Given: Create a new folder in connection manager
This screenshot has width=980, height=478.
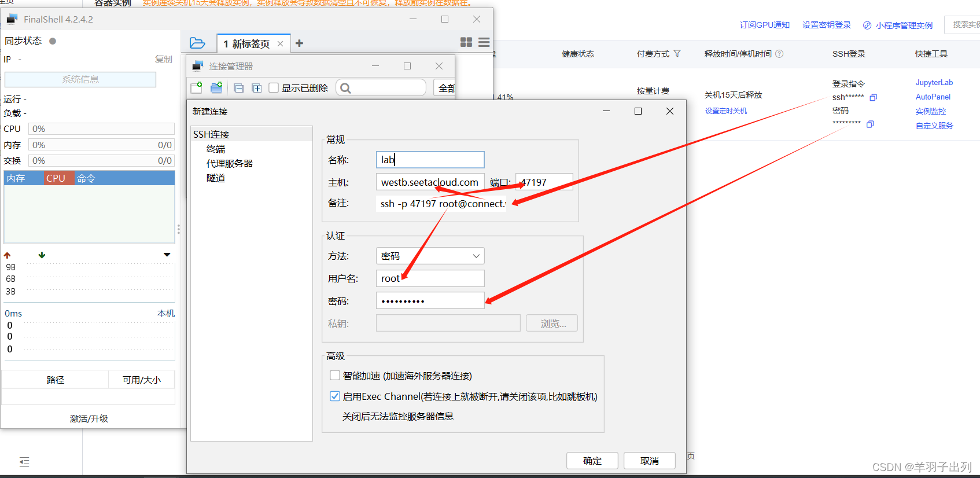Looking at the screenshot, I should click(x=216, y=88).
